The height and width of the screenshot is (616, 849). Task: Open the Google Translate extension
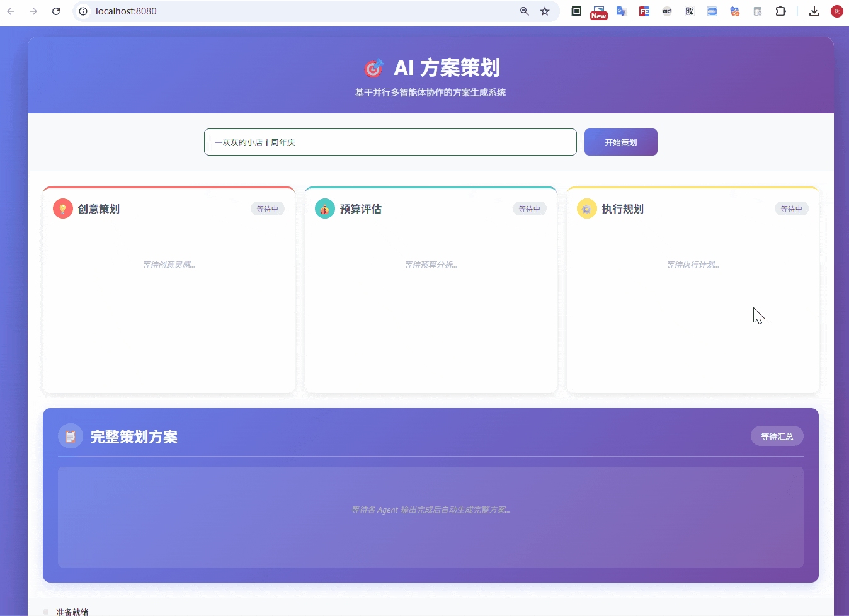point(622,11)
